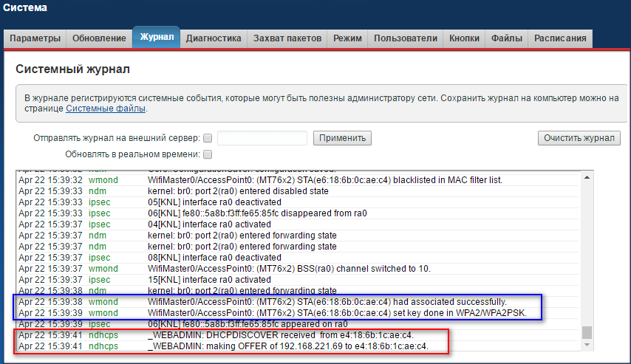
Task: Click the log scrollbar down arrow
Action: point(587,346)
